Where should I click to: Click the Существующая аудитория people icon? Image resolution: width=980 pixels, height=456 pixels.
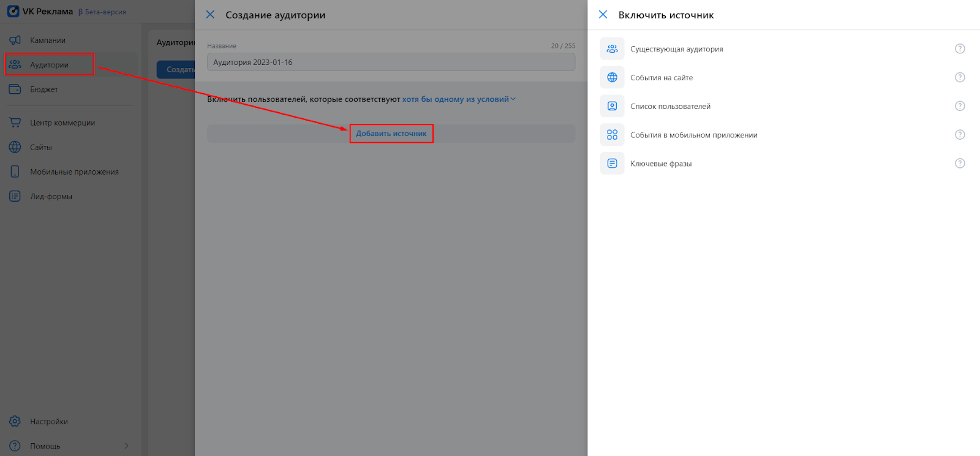click(x=612, y=48)
